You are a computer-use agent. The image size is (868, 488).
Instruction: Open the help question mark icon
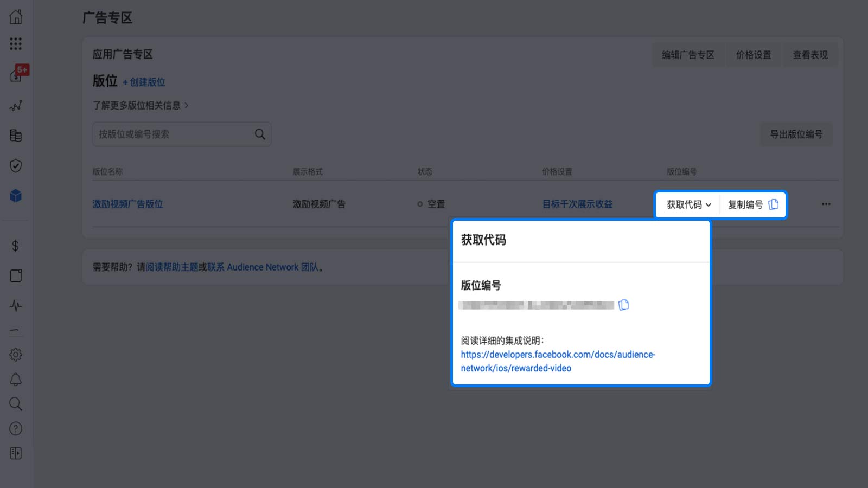pyautogui.click(x=16, y=429)
